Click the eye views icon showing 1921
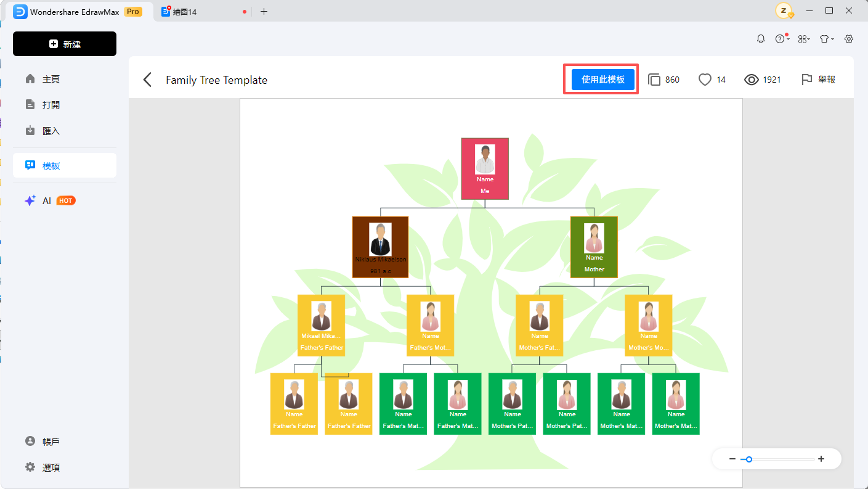This screenshot has width=868, height=489. pyautogui.click(x=751, y=80)
